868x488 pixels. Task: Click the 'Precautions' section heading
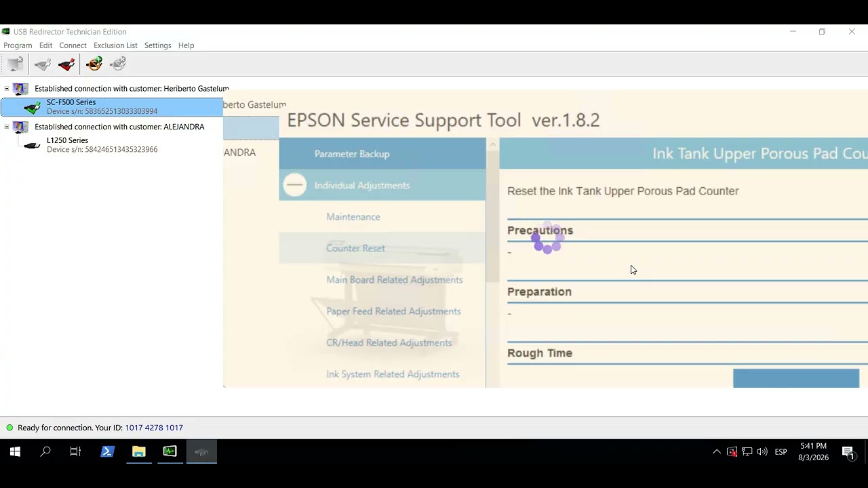(x=540, y=230)
